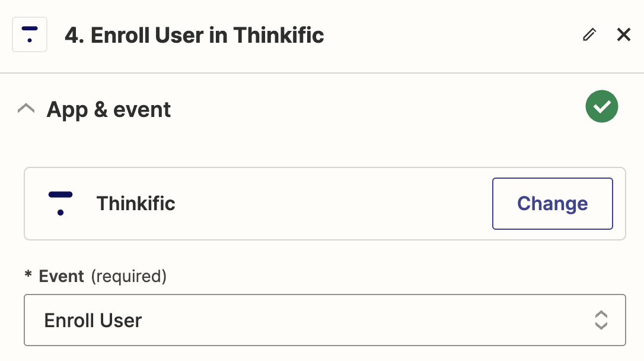The height and width of the screenshot is (361, 644).
Task: Select the Thinkific app thumbnail at top left
Action: click(30, 34)
